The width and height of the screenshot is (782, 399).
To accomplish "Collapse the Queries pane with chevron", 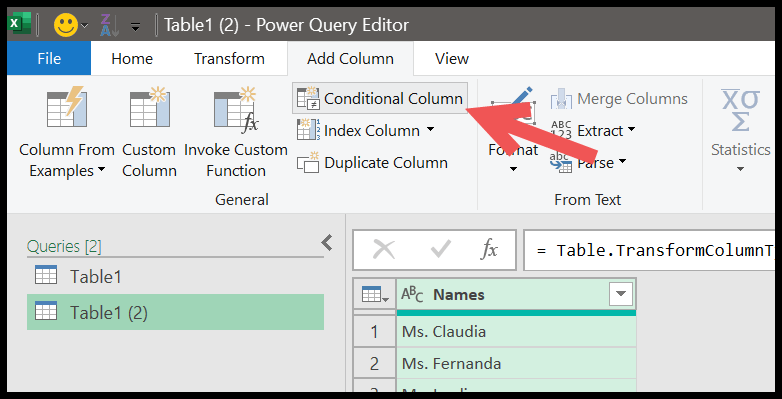I will point(327,243).
